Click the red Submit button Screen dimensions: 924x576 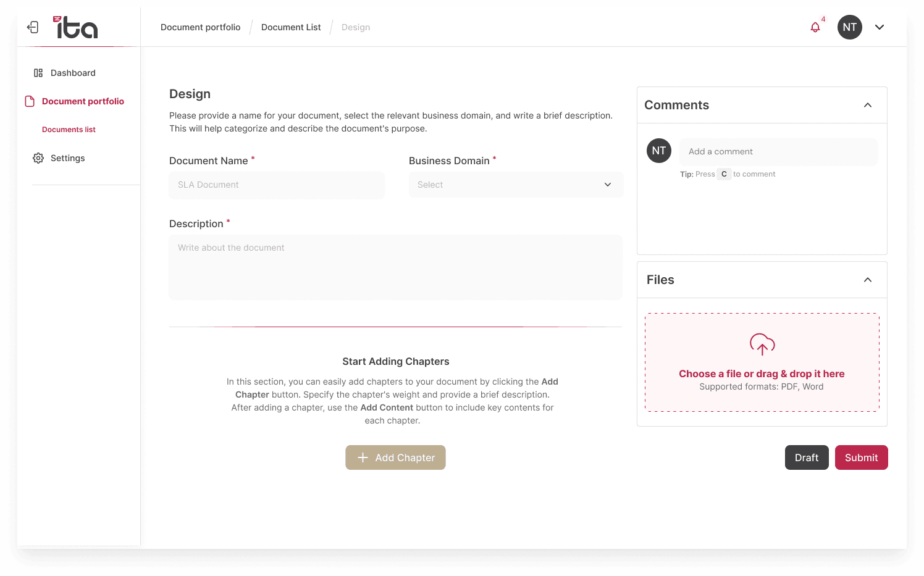pos(861,457)
